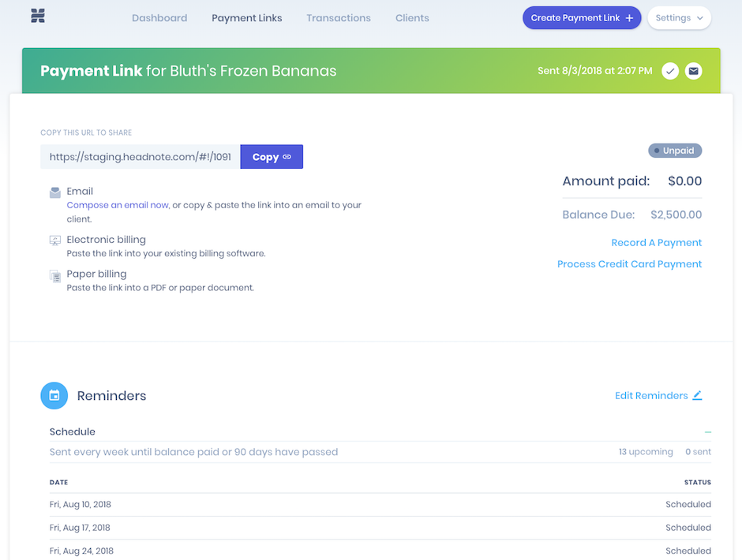Open the Compose an email now link
The height and width of the screenshot is (560, 742).
point(117,204)
